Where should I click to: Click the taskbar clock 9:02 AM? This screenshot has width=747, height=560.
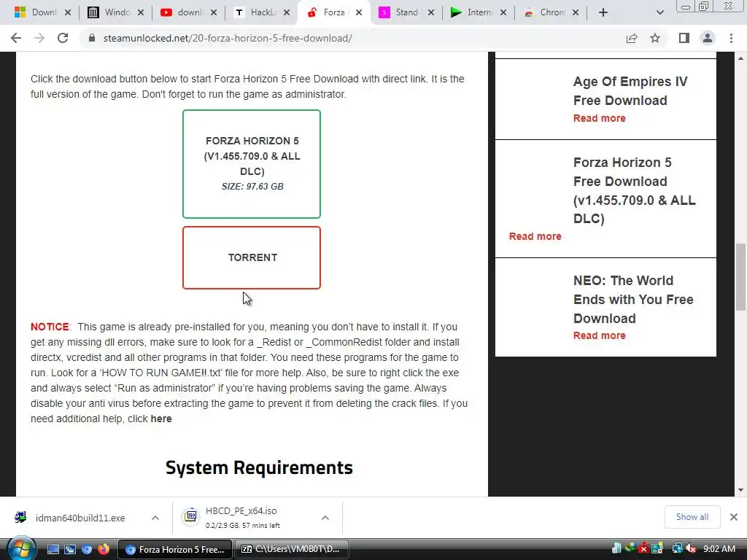pyautogui.click(x=719, y=549)
